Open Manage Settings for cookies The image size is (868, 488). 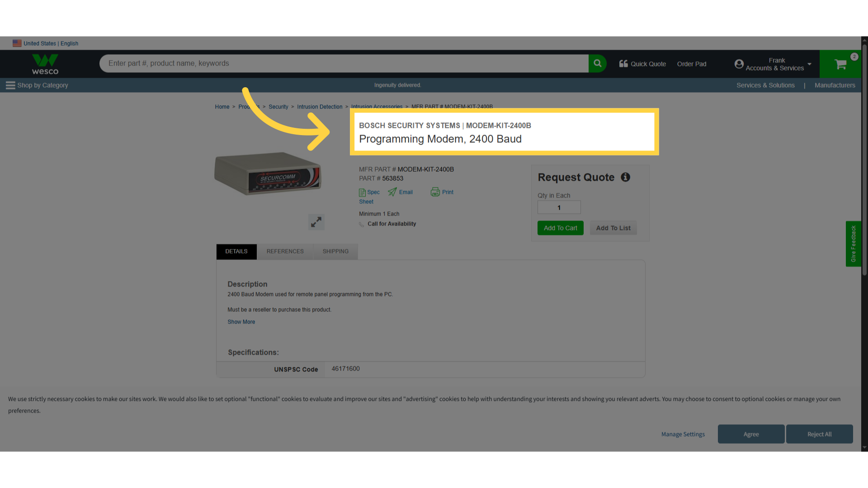coord(683,434)
